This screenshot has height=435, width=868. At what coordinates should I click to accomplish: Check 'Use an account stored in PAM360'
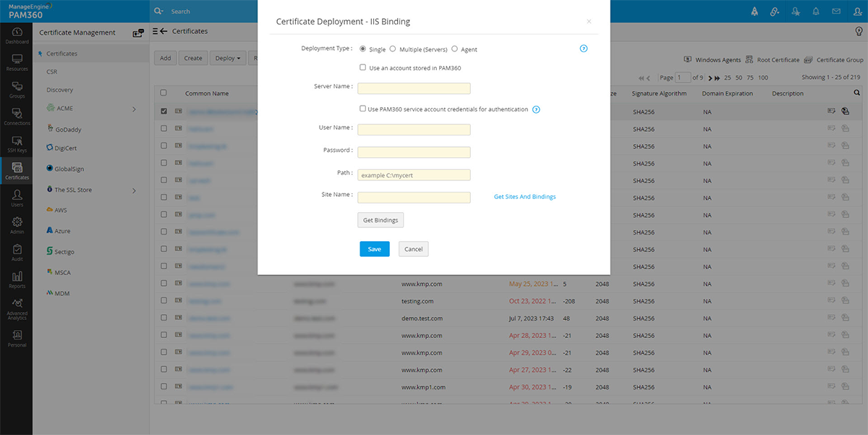[x=363, y=67]
